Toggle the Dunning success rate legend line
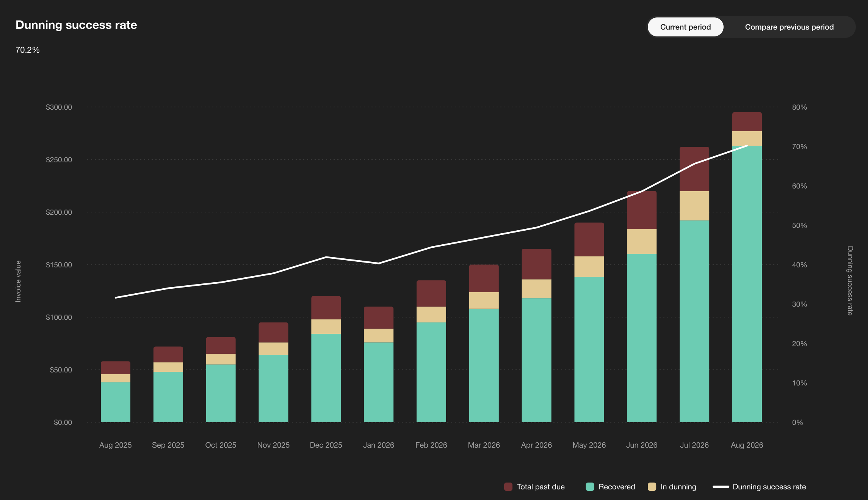868x500 pixels. [x=721, y=487]
